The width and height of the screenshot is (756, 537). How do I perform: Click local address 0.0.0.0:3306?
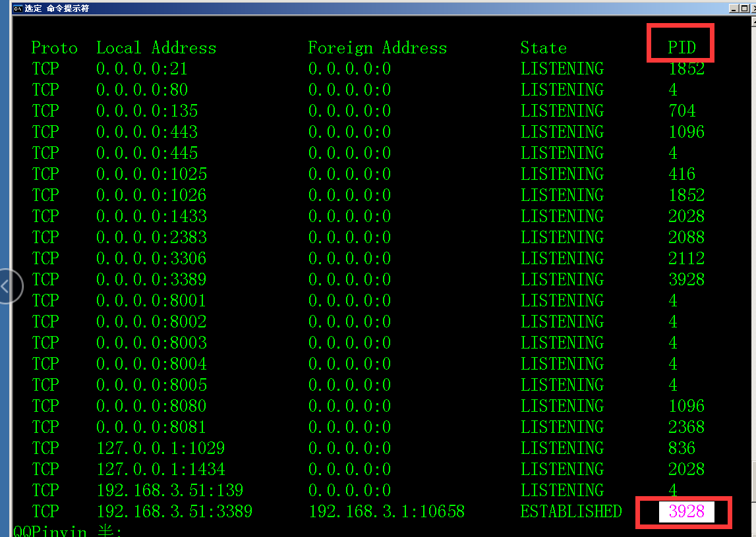(152, 258)
